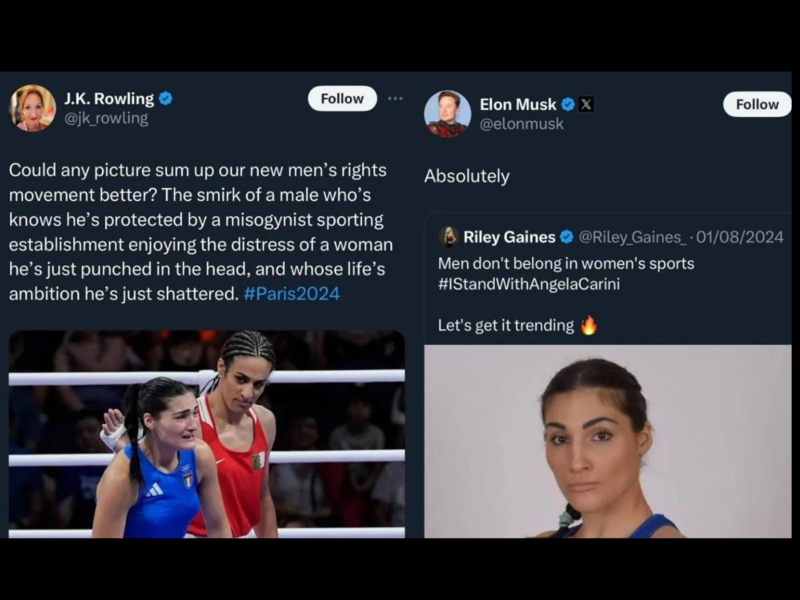
Task: Follow the J.K. Rowling account
Action: pos(342,98)
